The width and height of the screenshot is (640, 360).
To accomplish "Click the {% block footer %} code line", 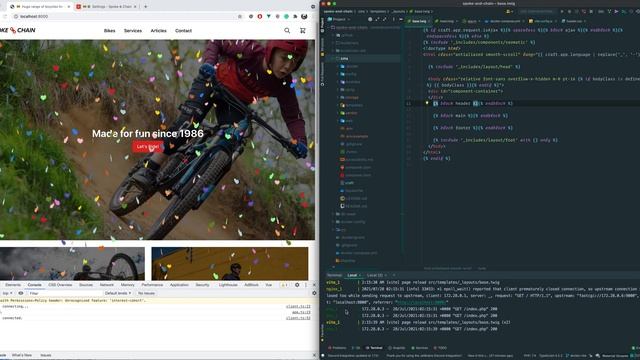I will coord(473,128).
